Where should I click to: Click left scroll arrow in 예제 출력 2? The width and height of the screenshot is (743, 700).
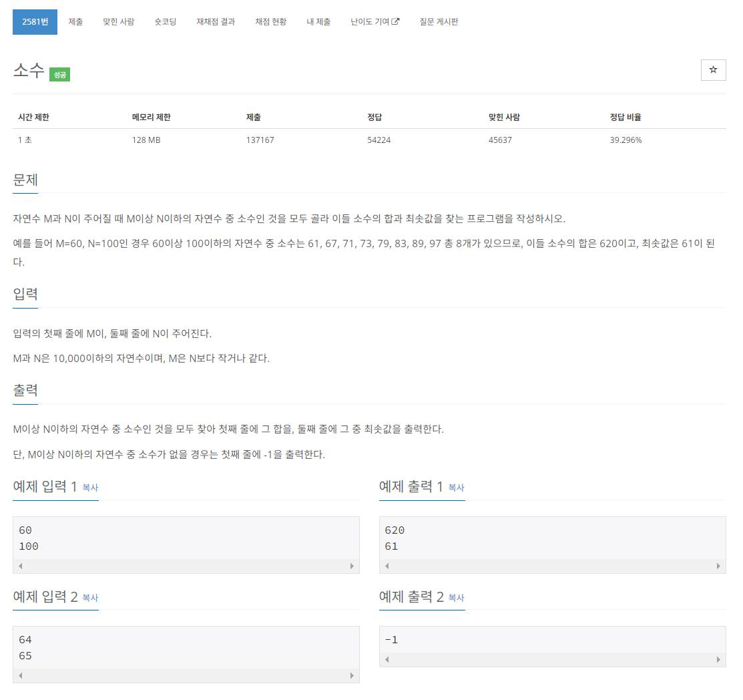[387, 659]
